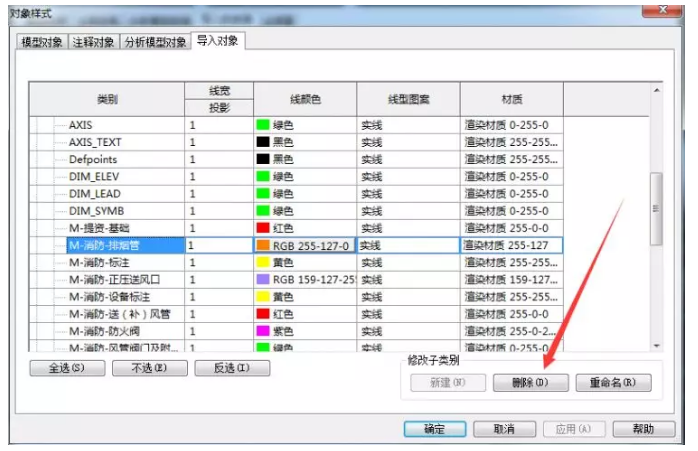Screen dimensions: 698x451
Task: Select the M-提资-基础 category row
Action: pos(99,228)
